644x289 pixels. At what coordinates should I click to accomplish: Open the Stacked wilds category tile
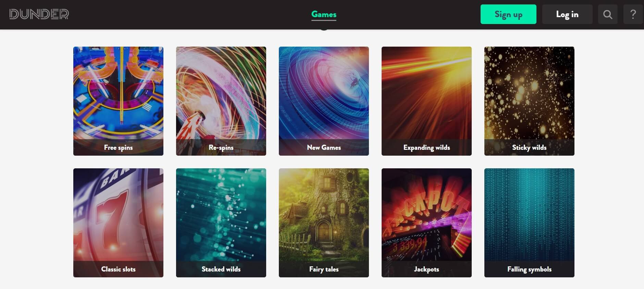[x=221, y=223]
